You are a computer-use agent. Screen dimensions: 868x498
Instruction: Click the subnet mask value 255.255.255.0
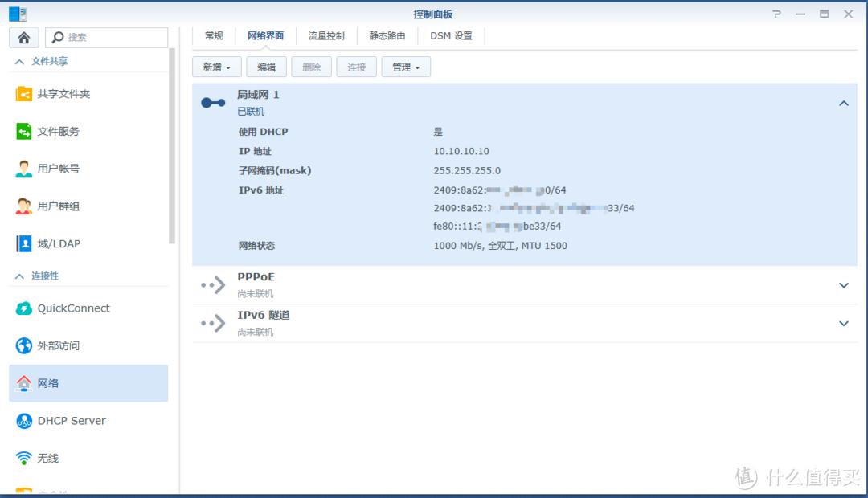point(467,170)
